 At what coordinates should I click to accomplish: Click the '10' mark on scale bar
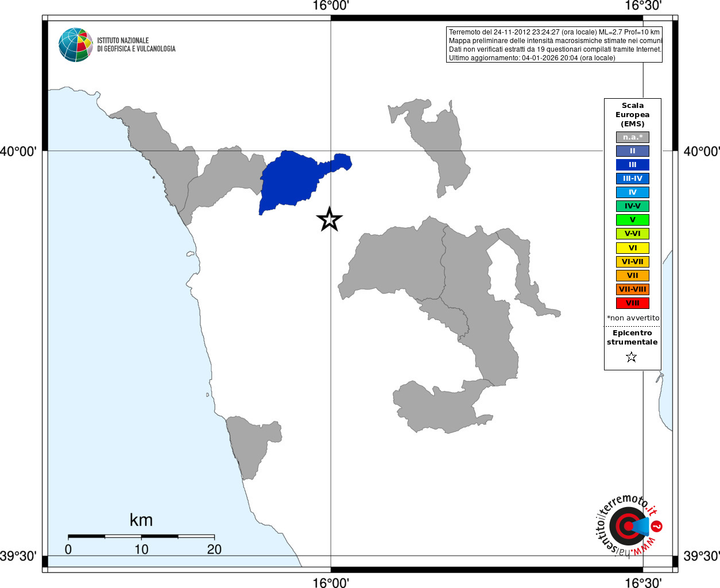pos(141,550)
